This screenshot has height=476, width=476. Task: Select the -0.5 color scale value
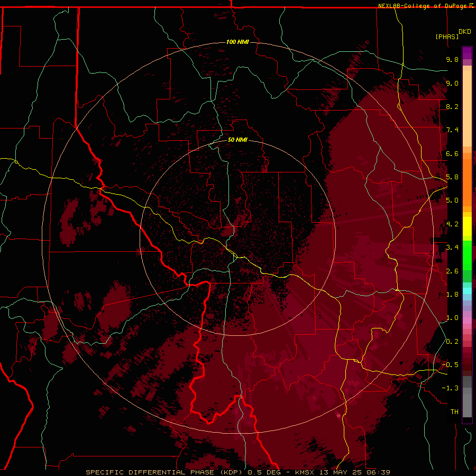(x=450, y=365)
